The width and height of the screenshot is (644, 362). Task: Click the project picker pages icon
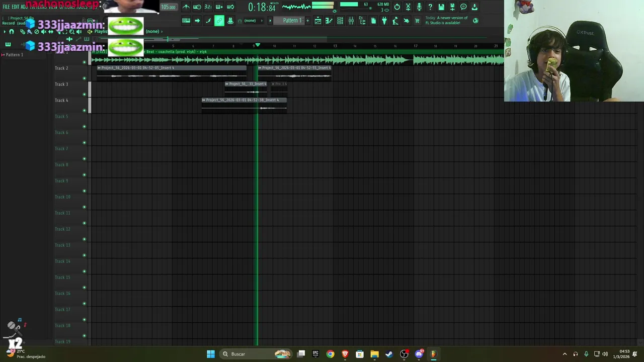point(373,21)
